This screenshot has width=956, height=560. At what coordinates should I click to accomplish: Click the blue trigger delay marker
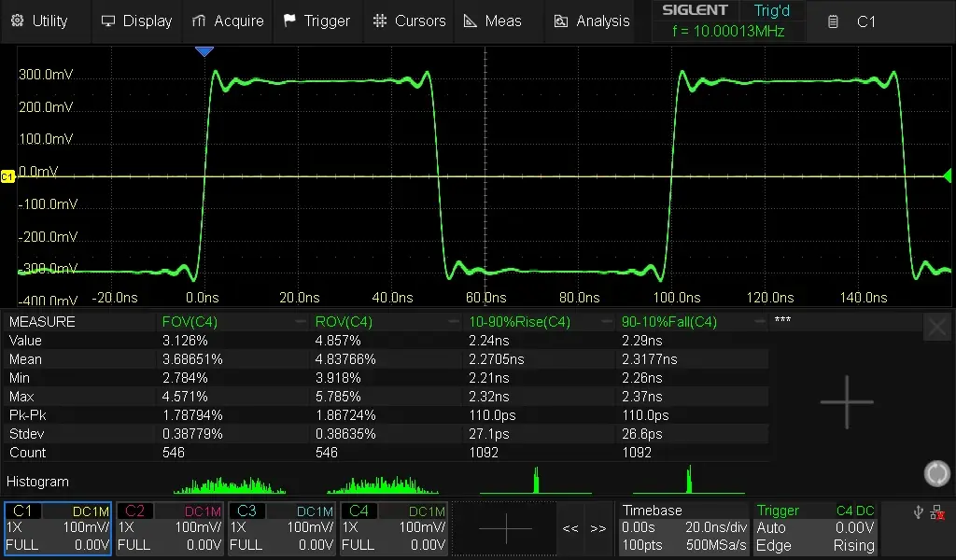tap(204, 51)
